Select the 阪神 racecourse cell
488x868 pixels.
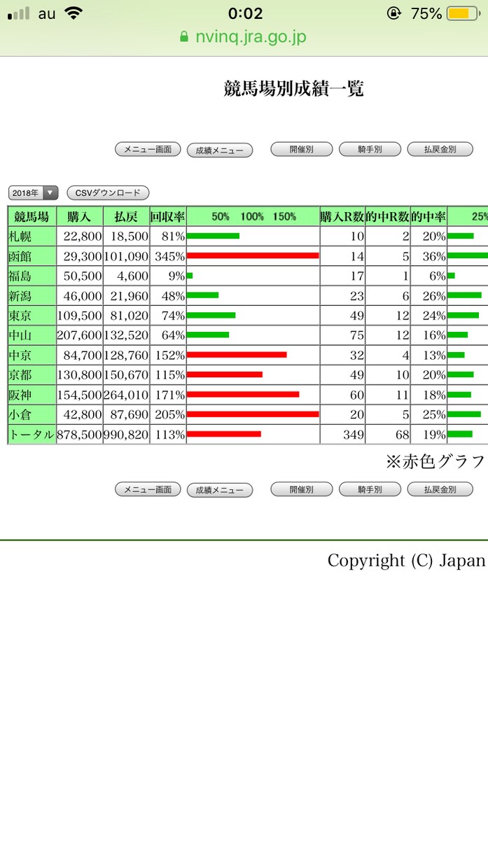click(32, 395)
